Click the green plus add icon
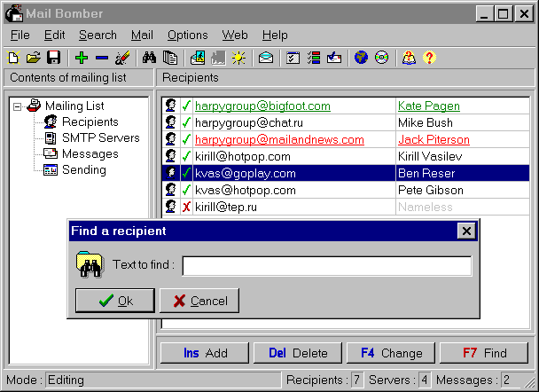This screenshot has height=392, width=539. pos(82,58)
